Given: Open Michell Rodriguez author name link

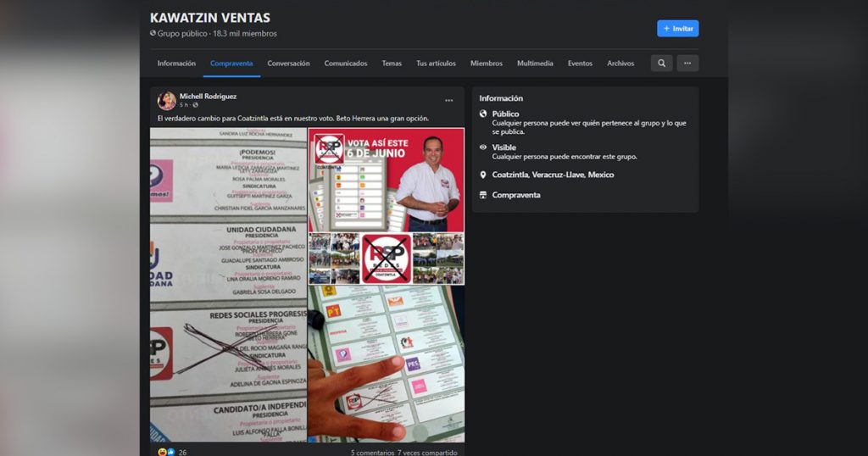Looking at the screenshot, I should 208,97.
